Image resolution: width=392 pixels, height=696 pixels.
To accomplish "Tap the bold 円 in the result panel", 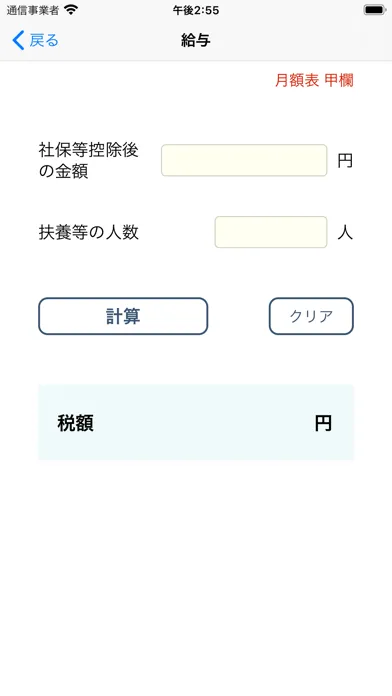I will tap(323, 423).
